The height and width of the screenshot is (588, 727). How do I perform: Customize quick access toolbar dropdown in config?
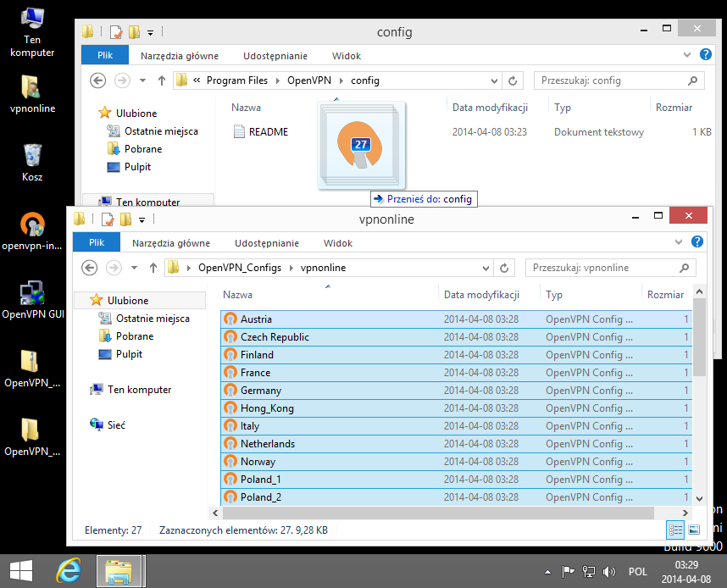tap(150, 32)
